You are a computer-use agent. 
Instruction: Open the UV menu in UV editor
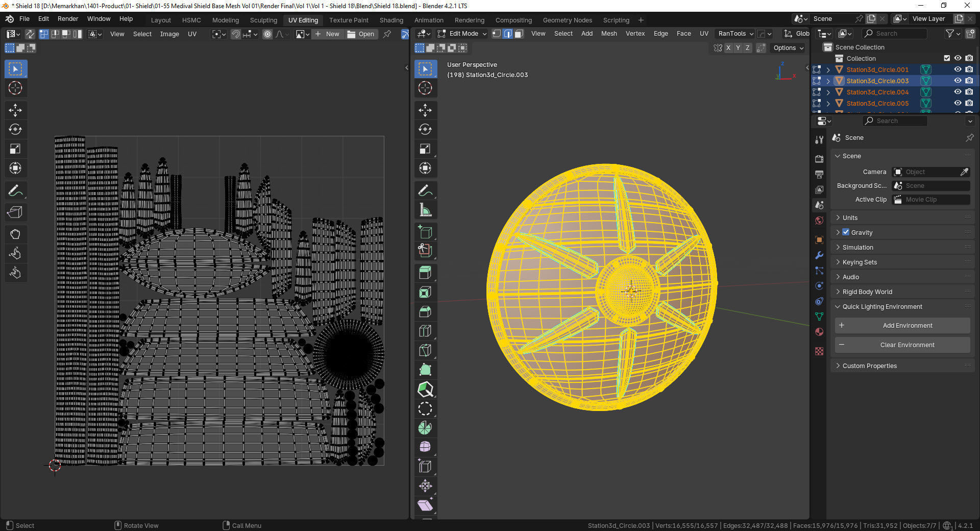(x=192, y=34)
